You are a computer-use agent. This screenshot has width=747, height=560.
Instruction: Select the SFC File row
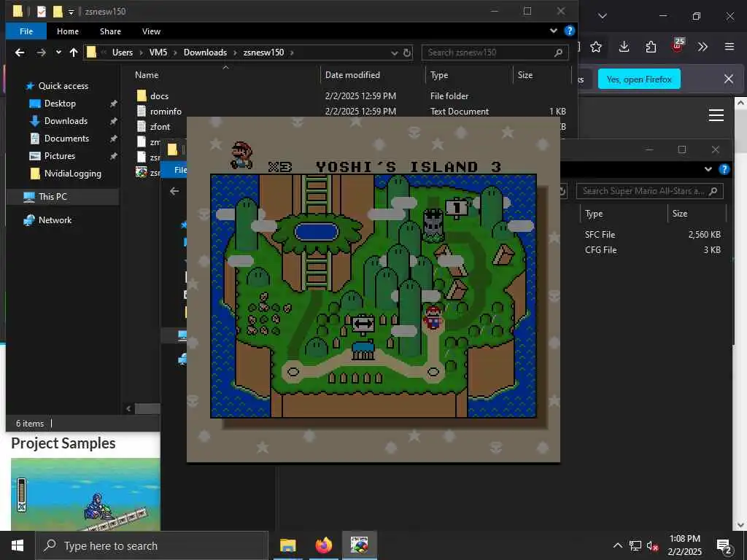coord(652,235)
